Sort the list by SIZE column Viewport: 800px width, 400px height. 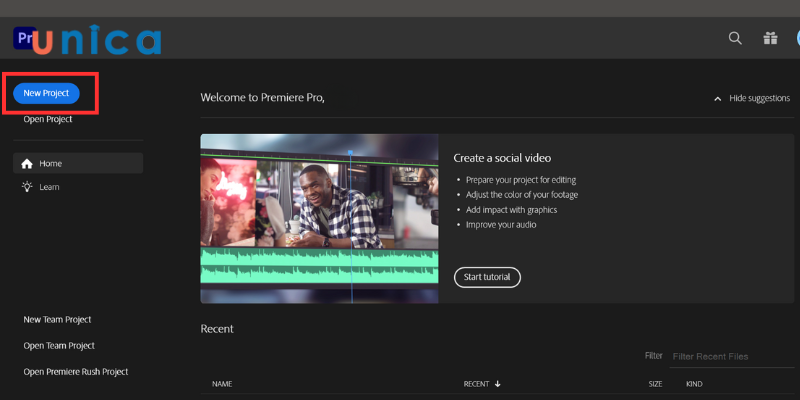[655, 384]
